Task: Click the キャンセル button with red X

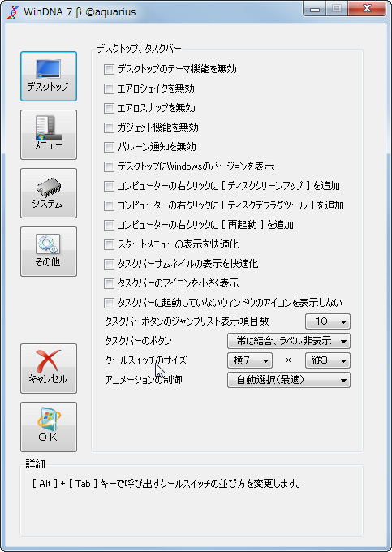Action: 49,369
